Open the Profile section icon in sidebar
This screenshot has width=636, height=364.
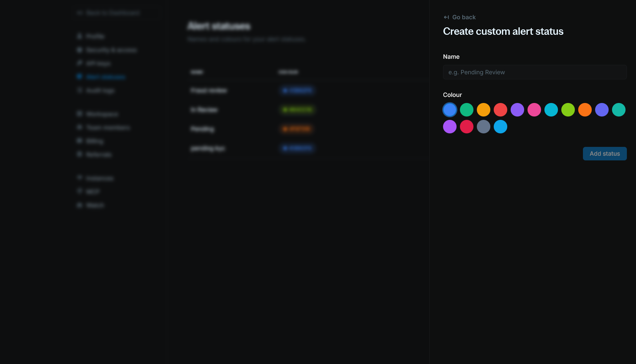tap(79, 36)
